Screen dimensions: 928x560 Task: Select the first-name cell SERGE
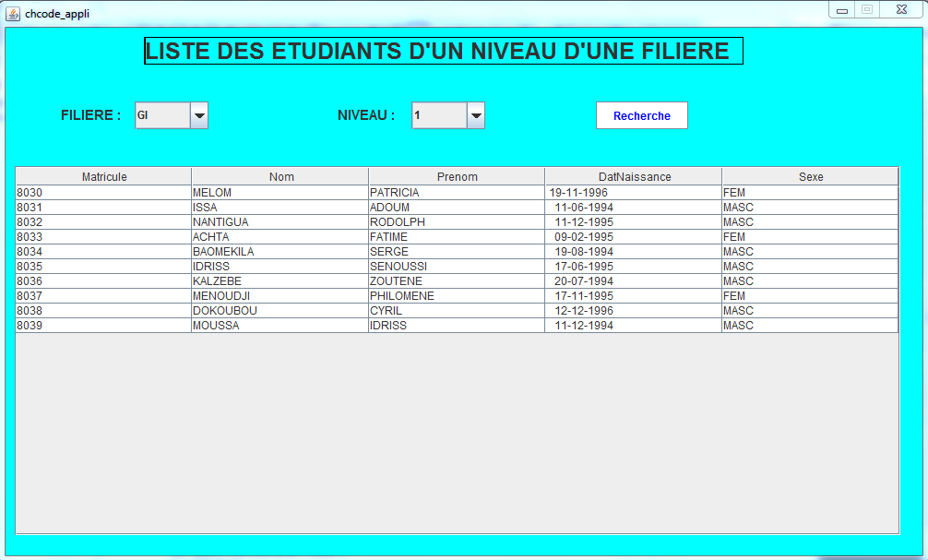[x=457, y=252]
